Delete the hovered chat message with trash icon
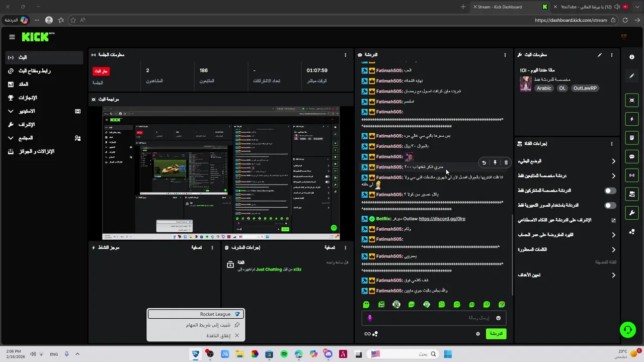Viewport: 644px width, 362px height. [506, 162]
